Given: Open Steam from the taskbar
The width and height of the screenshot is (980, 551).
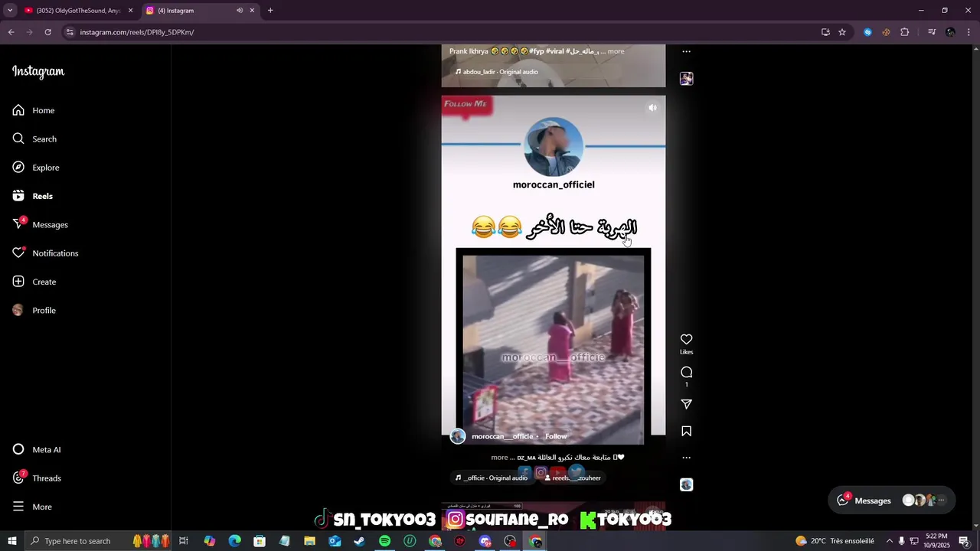Looking at the screenshot, I should click(359, 541).
